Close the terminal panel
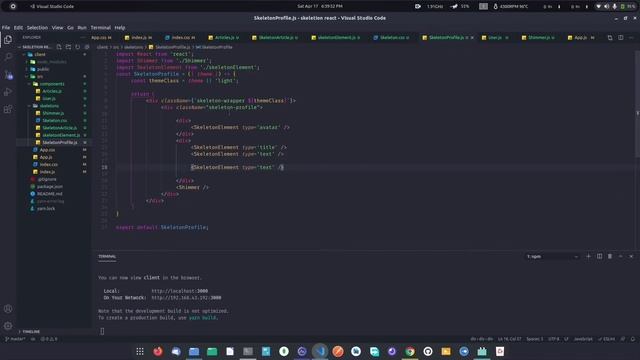Viewport: 640px width, 360px height. click(x=631, y=256)
